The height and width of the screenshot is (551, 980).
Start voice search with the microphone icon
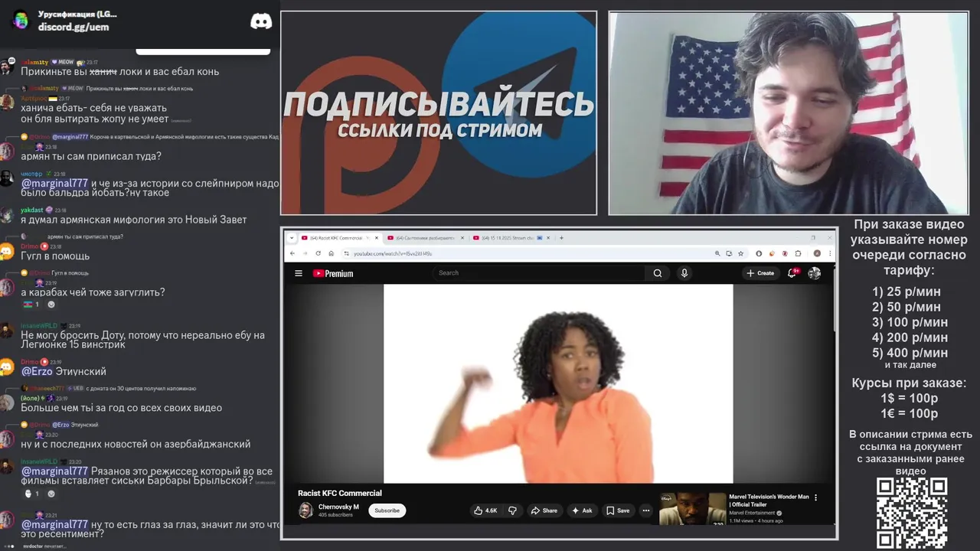[684, 273]
